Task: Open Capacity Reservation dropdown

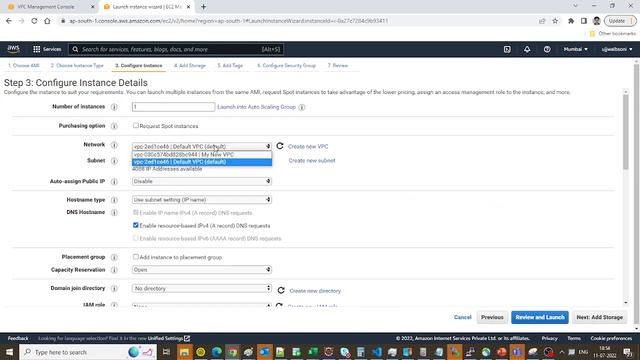Action: (202, 270)
